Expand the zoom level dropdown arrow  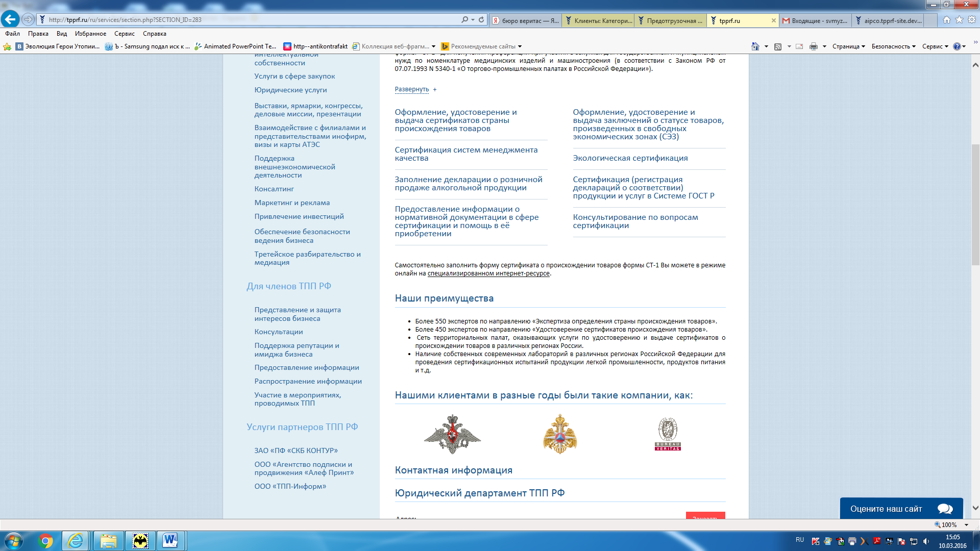(966, 524)
